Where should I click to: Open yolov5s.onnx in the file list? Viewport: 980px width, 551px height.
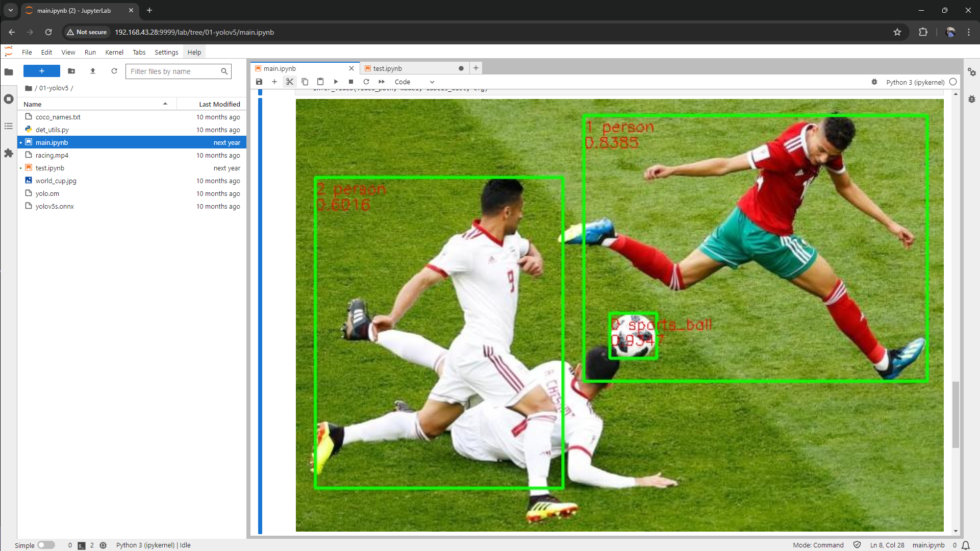pyautogui.click(x=55, y=206)
